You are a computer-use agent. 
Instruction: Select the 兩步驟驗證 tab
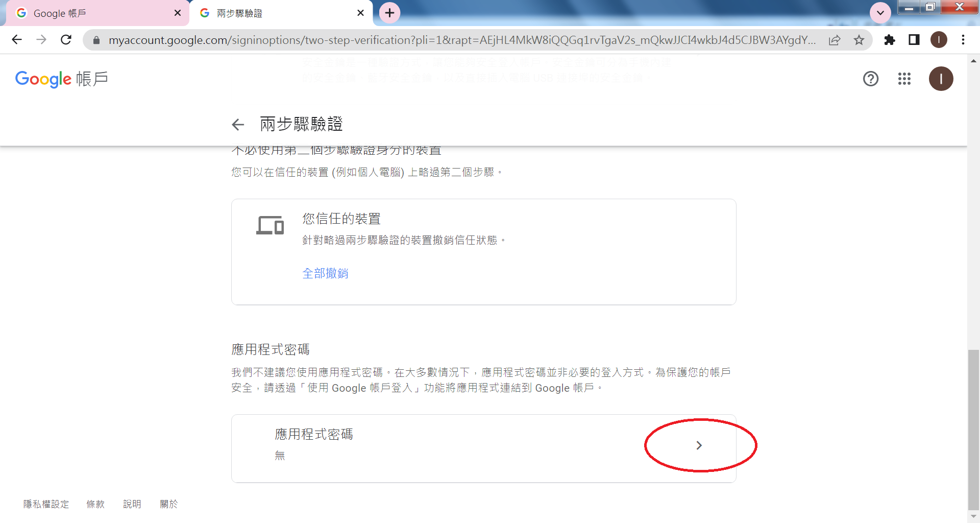(281, 13)
